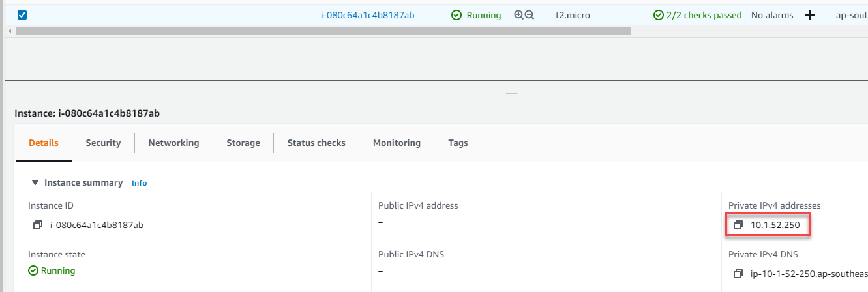Show the Tags tab

coord(458,143)
